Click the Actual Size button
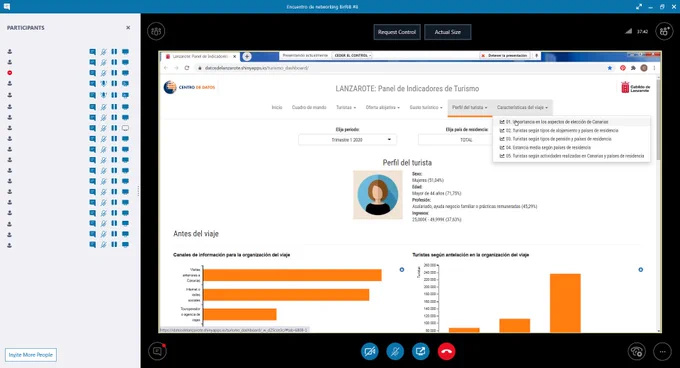This screenshot has height=368, width=680. coord(448,32)
